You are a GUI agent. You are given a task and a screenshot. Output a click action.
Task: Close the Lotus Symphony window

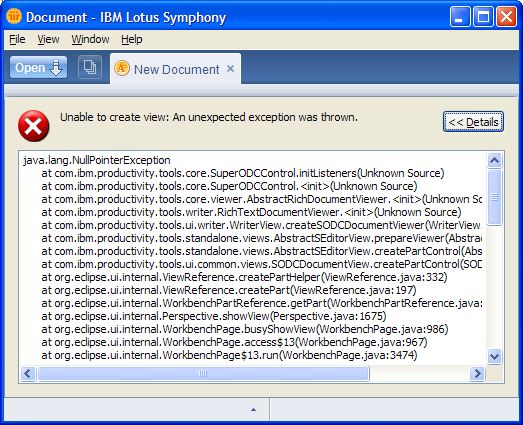506,16
